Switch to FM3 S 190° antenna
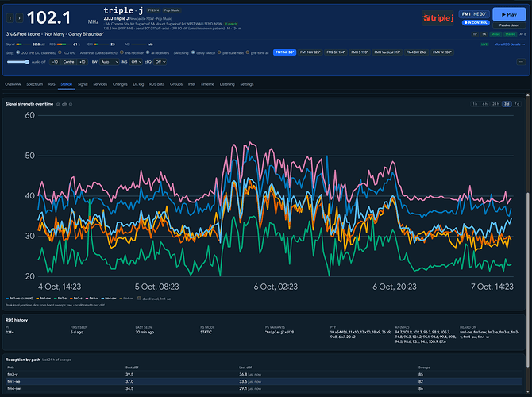The width and height of the screenshot is (532, 397). [360, 52]
